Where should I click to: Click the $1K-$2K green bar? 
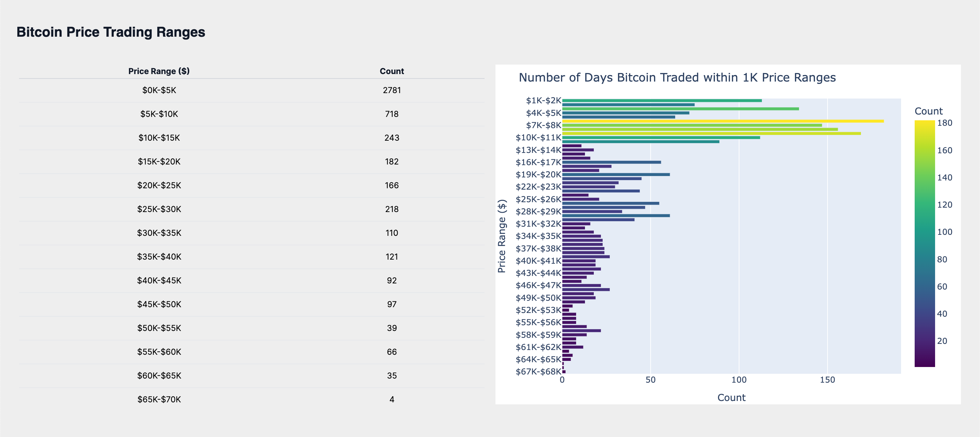coord(662,101)
